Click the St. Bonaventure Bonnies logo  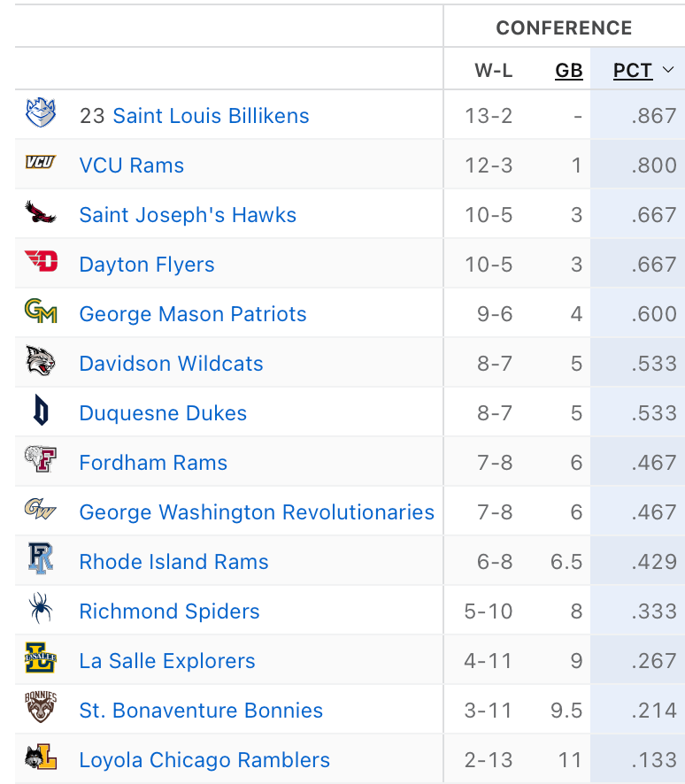click(x=41, y=708)
